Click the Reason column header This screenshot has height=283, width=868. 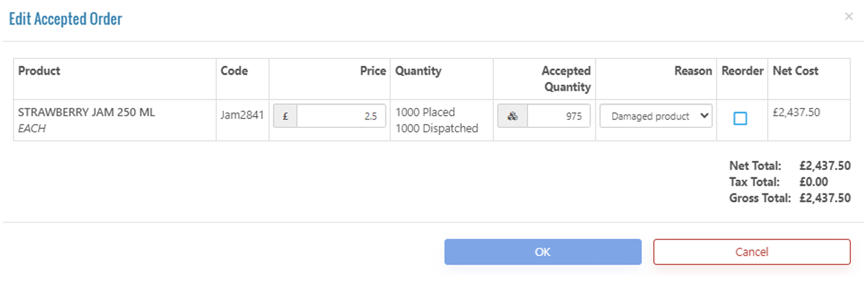(693, 71)
